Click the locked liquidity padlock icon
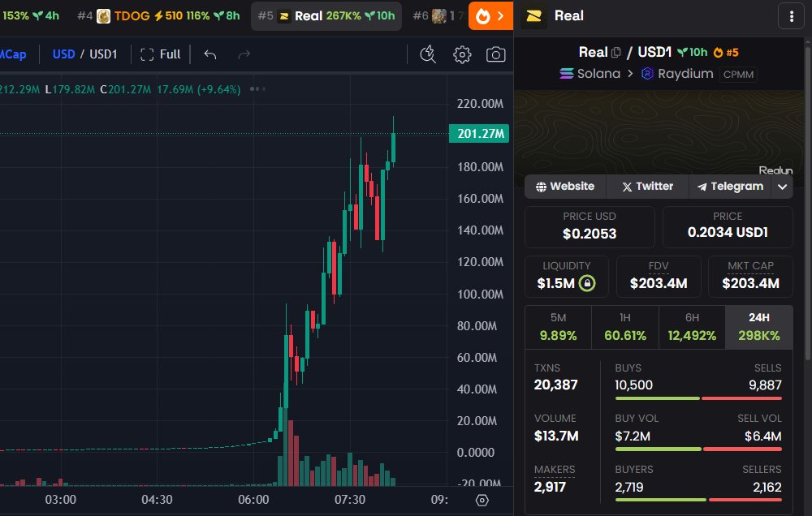 click(x=587, y=283)
